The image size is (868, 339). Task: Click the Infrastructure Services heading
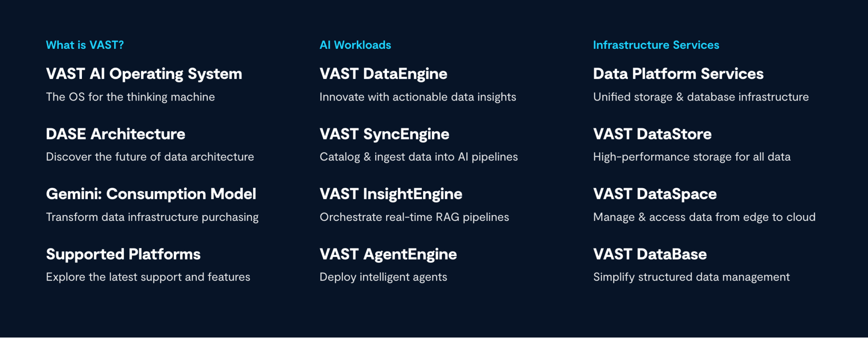[656, 45]
